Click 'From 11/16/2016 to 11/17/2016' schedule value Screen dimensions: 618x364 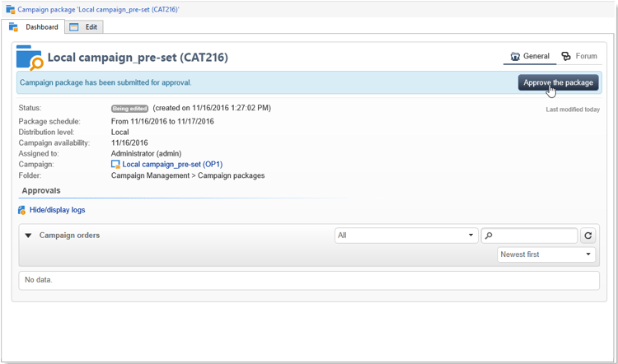[162, 121]
